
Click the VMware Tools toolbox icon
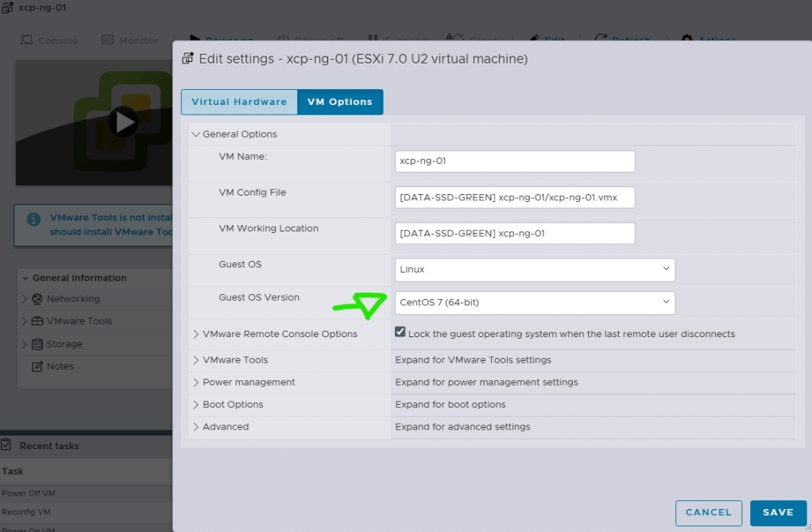pos(37,321)
